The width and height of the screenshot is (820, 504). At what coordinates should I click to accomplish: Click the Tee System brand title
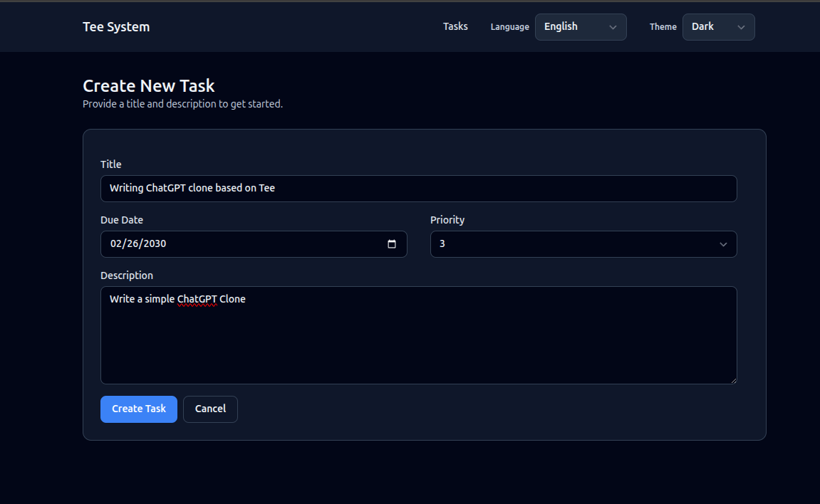[116, 26]
